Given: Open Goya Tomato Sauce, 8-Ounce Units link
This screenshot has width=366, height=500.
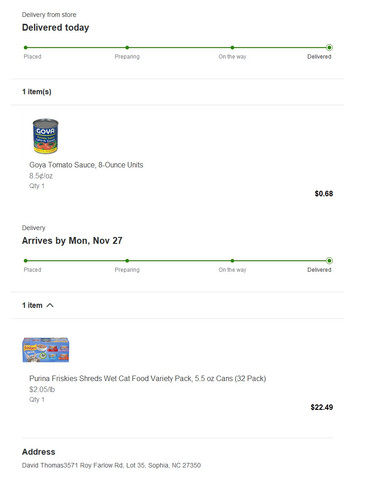Looking at the screenshot, I should [86, 165].
